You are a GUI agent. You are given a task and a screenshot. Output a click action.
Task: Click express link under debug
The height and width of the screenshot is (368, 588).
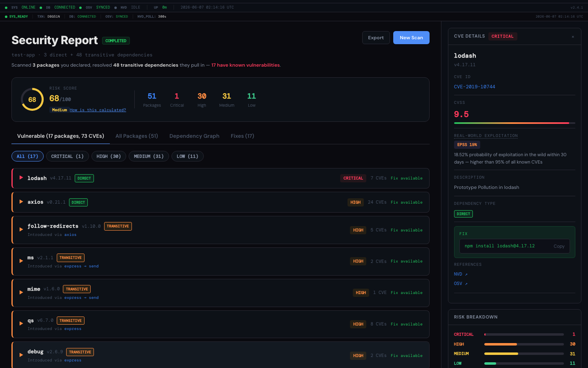click(x=73, y=360)
